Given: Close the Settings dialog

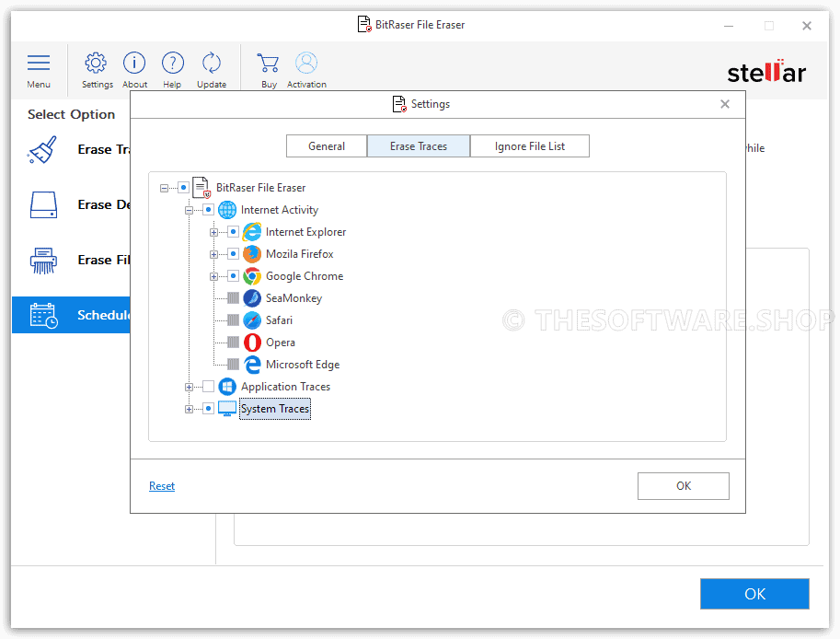Looking at the screenshot, I should pyautogui.click(x=725, y=104).
